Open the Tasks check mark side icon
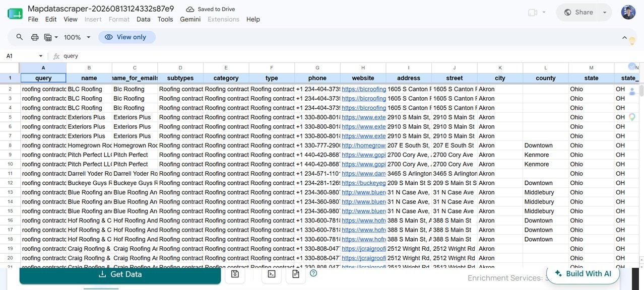The height and width of the screenshot is (290, 644). 632,66
